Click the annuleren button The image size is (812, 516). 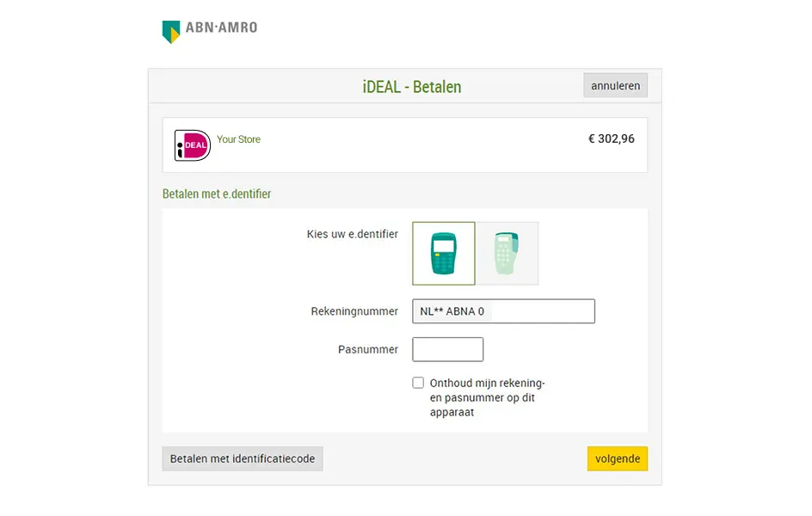click(x=615, y=85)
